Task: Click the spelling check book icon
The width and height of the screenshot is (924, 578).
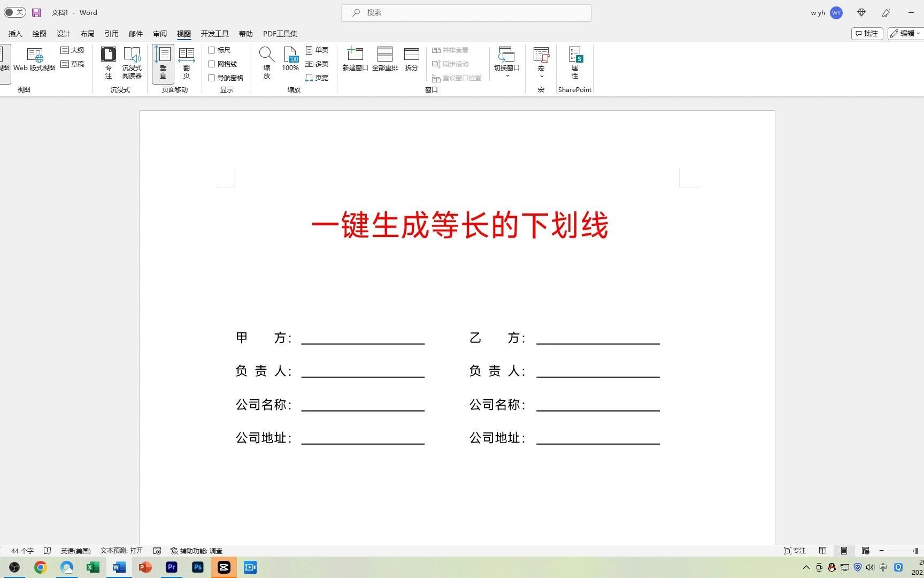Action: tap(47, 551)
